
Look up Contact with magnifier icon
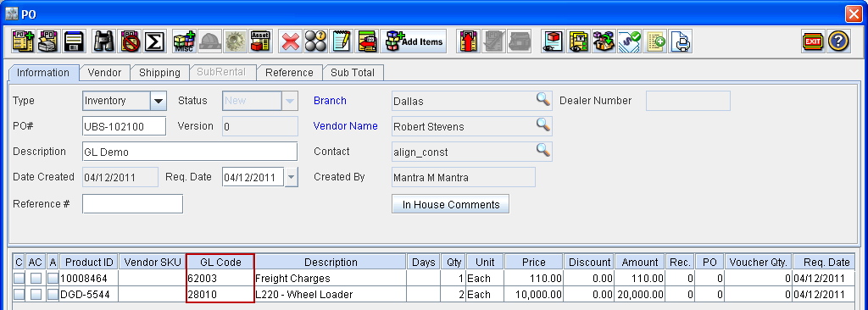coord(543,150)
